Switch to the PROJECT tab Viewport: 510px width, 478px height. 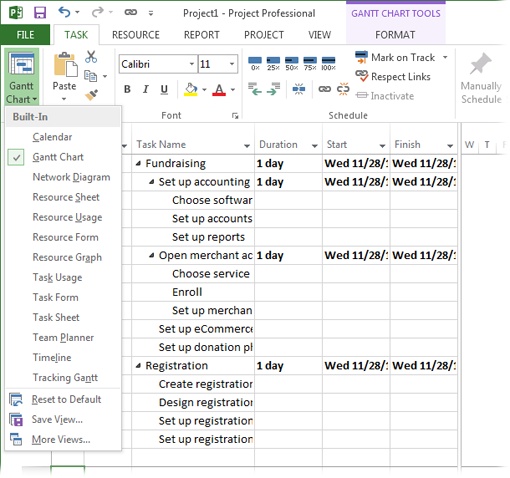tap(264, 35)
